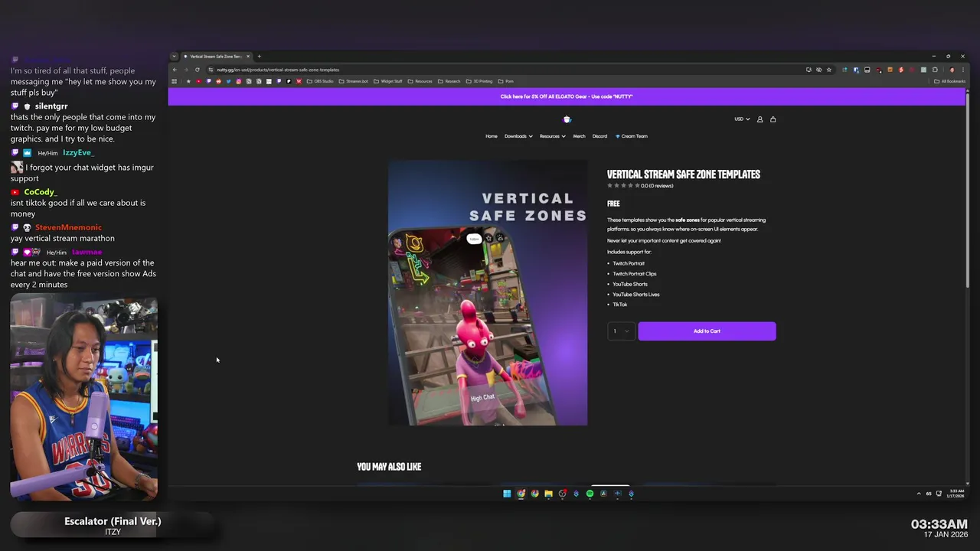This screenshot has width=980, height=551.
Task: Click the Twitter bird bookmark icon
Action: 228,81
